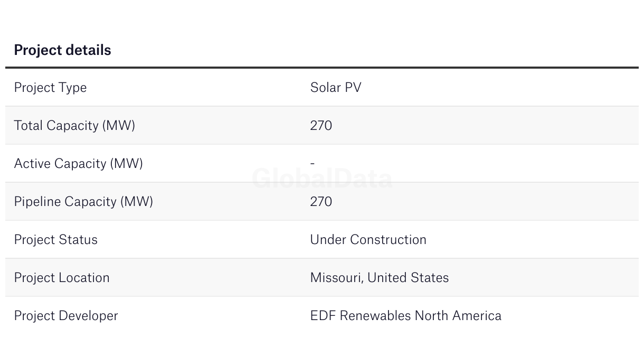Click the Under Construction status value

pos(368,240)
